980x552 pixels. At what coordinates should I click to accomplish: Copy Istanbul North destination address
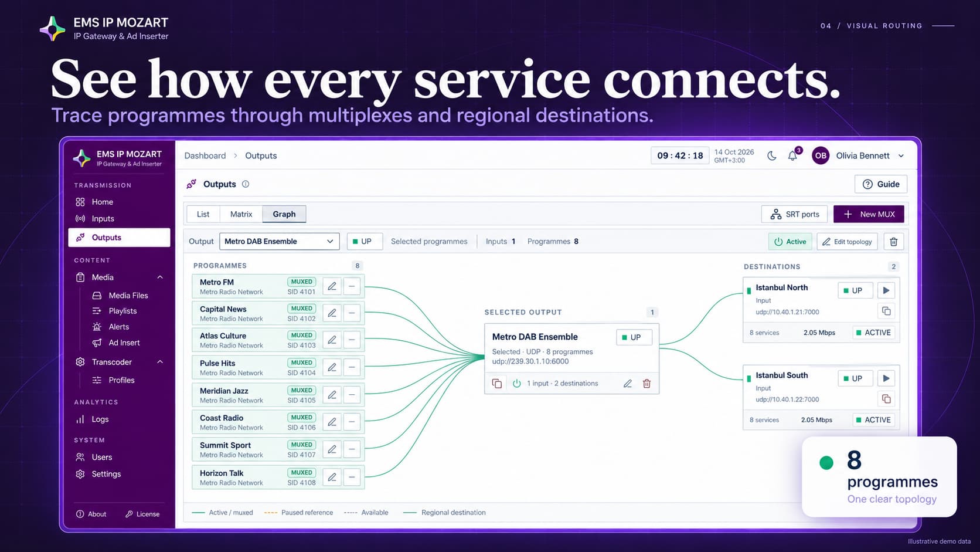point(886,311)
